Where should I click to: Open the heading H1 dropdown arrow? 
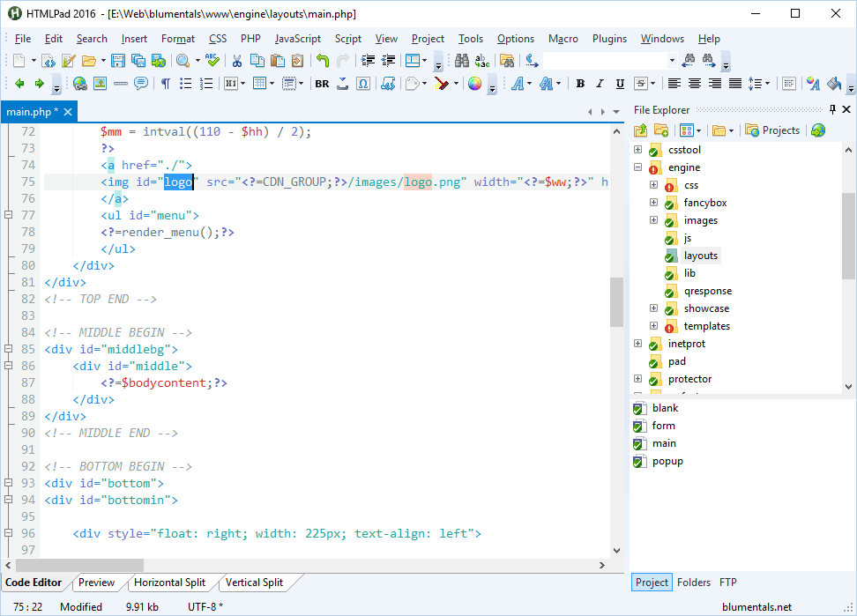[242, 84]
